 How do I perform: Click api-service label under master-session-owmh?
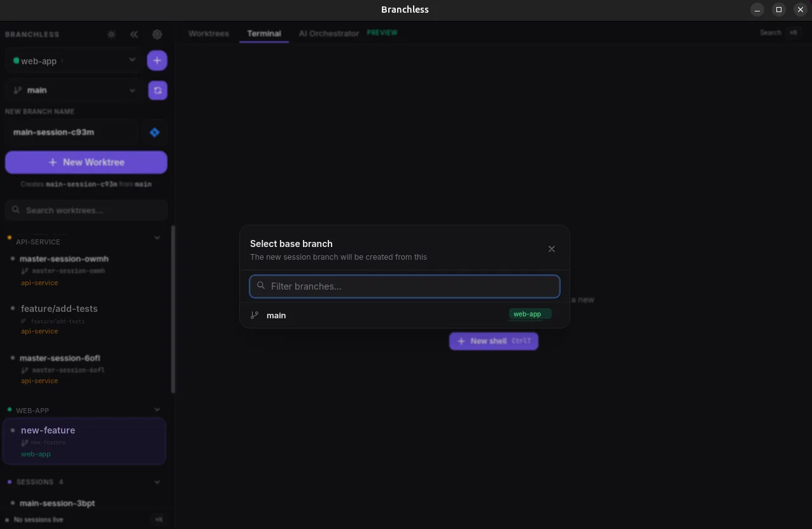[x=39, y=283]
